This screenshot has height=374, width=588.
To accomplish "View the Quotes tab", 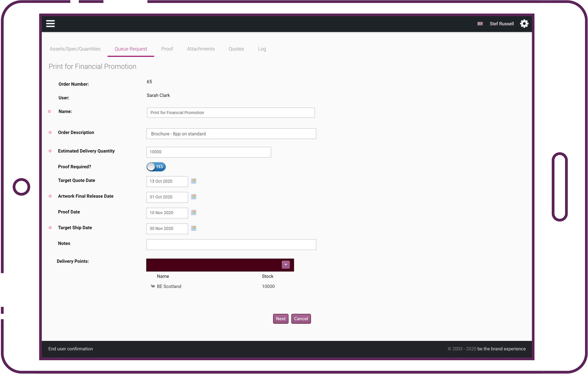I will [x=236, y=49].
